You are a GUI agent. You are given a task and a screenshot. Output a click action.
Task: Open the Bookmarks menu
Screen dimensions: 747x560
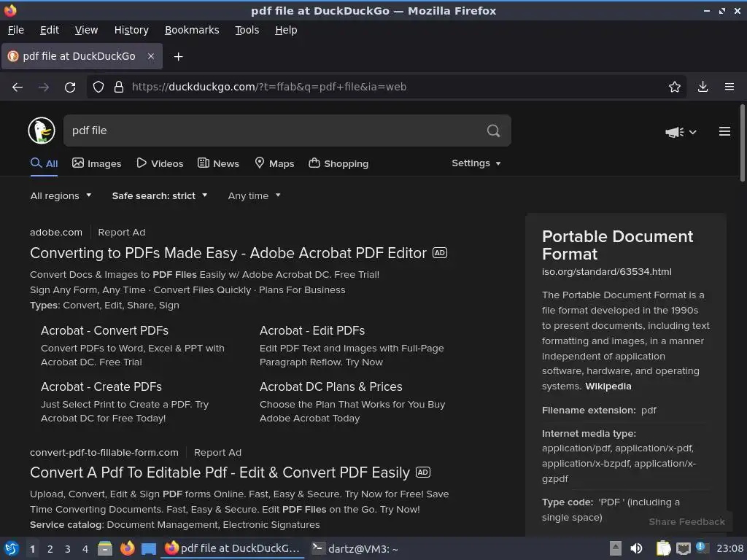(192, 30)
